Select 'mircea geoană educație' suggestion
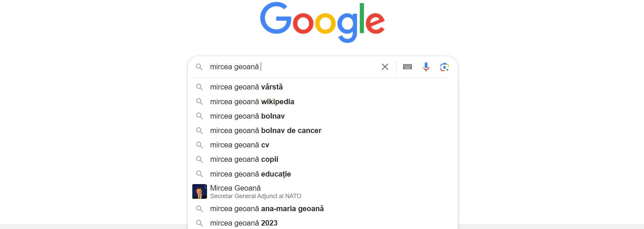 point(250,174)
